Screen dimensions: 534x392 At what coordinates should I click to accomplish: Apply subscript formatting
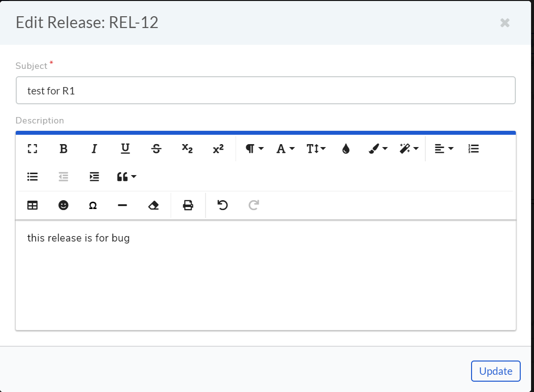(x=187, y=149)
